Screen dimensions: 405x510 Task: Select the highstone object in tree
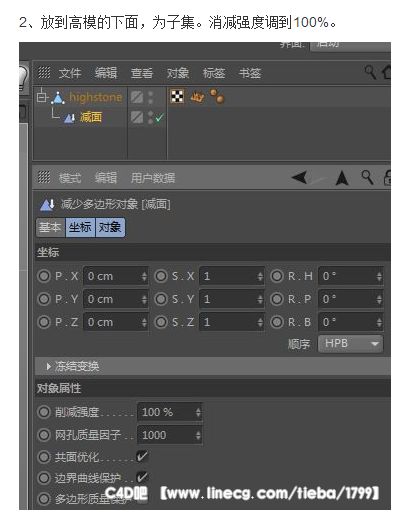click(96, 97)
